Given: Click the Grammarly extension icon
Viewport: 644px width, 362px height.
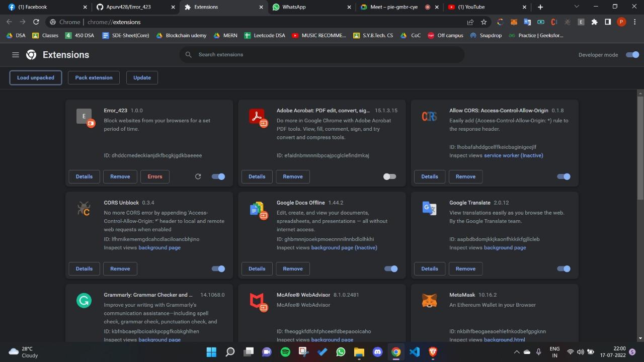Looking at the screenshot, I should coord(84,301).
